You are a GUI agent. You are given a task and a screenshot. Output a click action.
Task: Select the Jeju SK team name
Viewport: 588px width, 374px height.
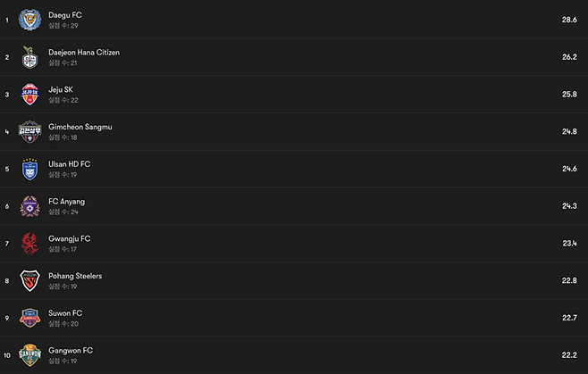tap(61, 89)
